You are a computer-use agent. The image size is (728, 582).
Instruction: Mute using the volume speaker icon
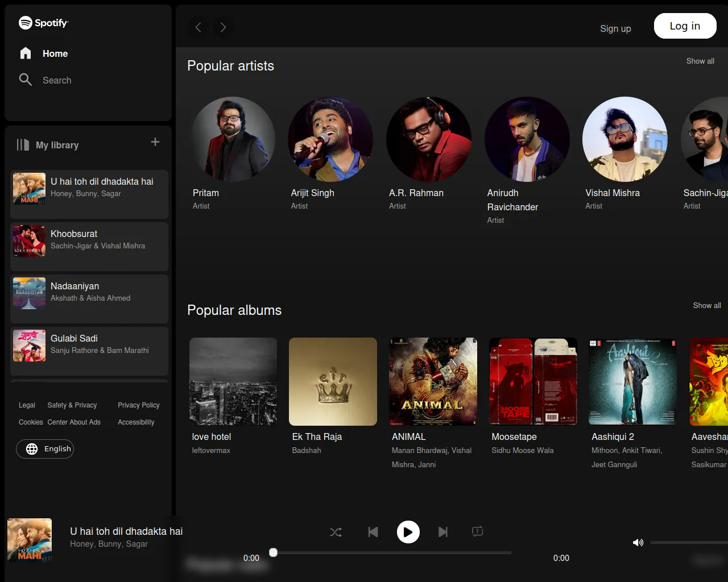[638, 543]
